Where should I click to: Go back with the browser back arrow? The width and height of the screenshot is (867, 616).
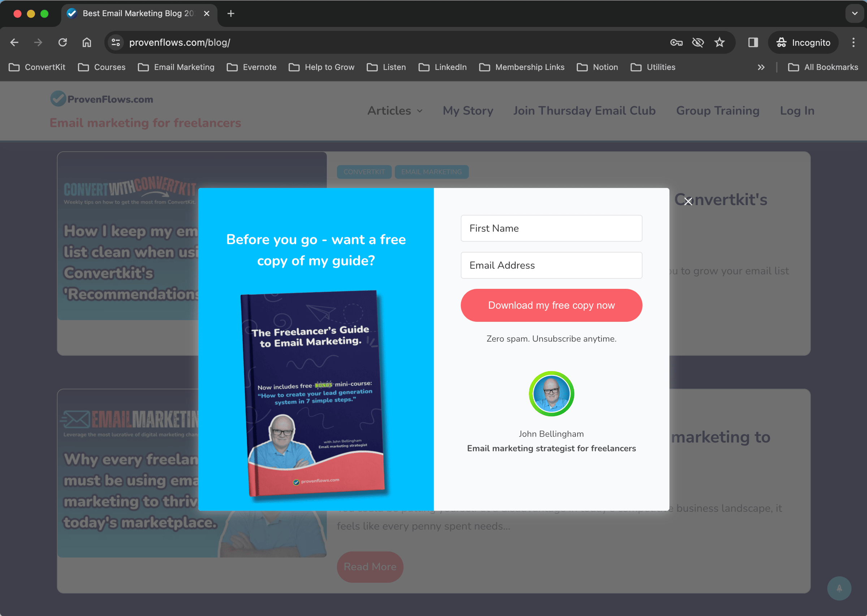pos(14,43)
